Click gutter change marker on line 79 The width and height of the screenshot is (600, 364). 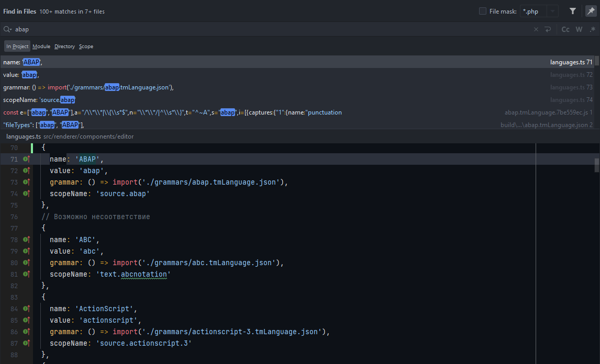[26, 251]
